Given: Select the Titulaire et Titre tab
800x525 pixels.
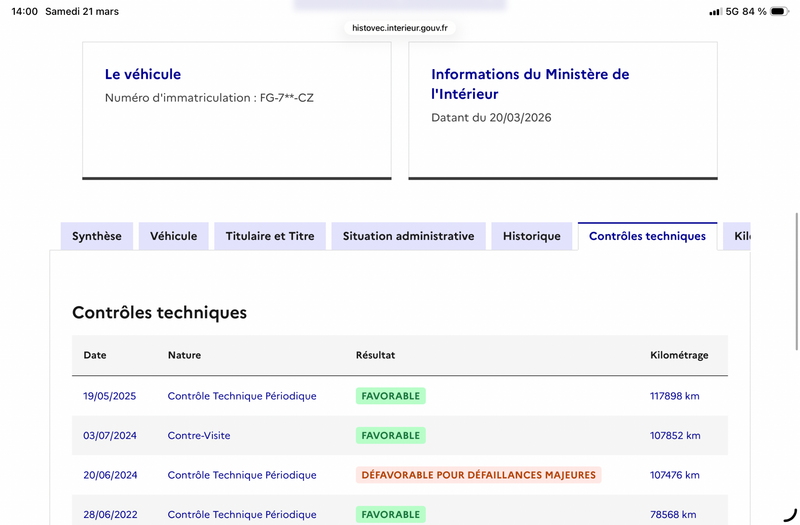Looking at the screenshot, I should tap(270, 236).
